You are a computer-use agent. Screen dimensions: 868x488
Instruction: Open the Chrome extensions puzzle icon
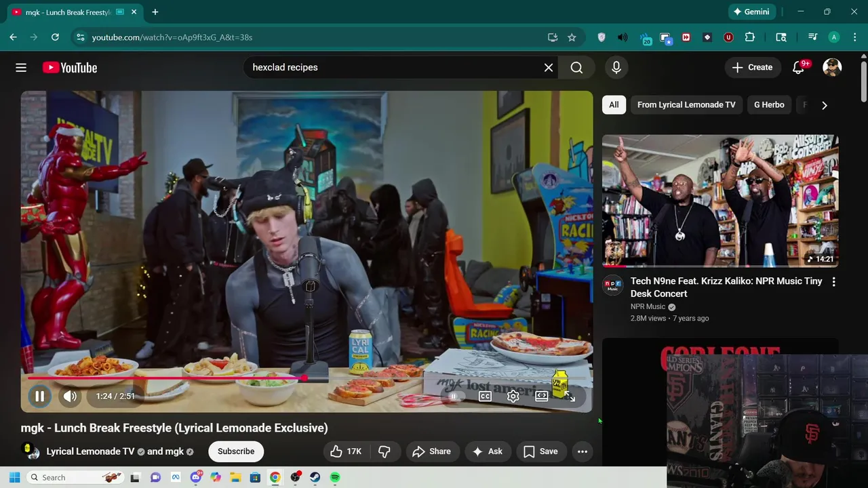click(750, 37)
